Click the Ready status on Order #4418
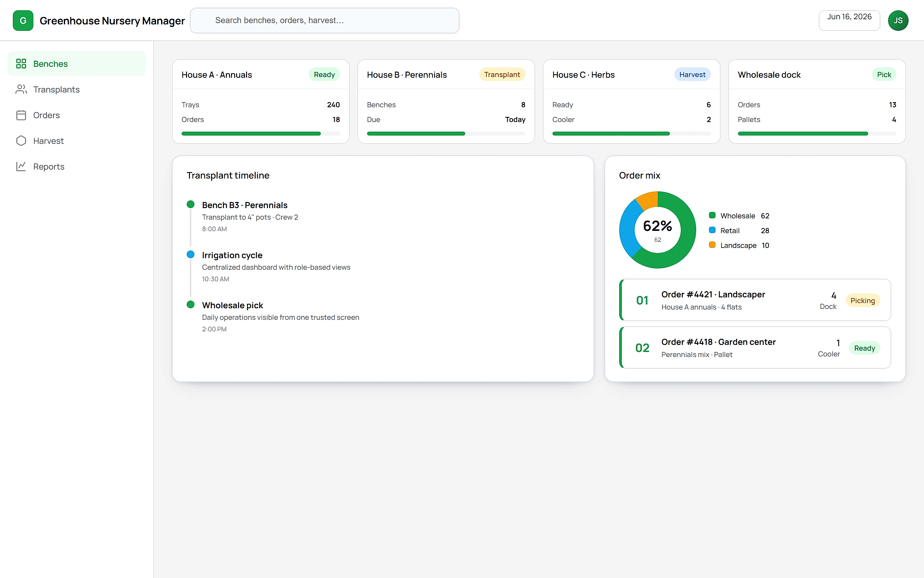Viewport: 924px width, 578px height. point(864,348)
